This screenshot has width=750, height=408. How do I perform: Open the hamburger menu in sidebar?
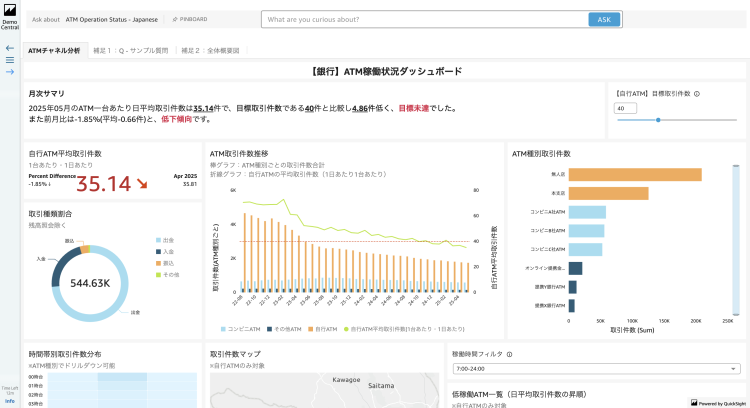pos(9,59)
